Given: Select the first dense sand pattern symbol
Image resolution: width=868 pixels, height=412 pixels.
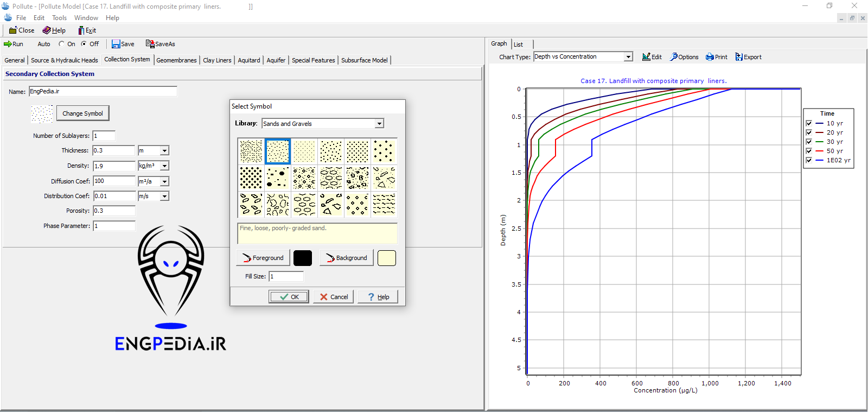Looking at the screenshot, I should (x=251, y=151).
